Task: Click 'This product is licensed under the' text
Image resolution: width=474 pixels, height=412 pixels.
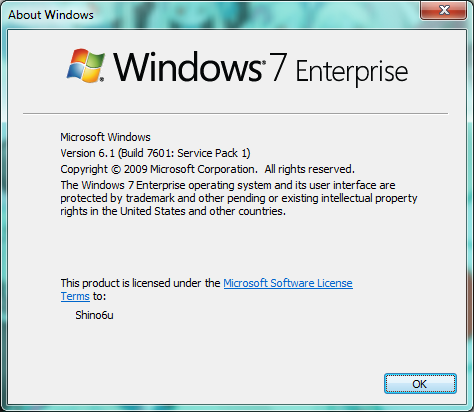Action: (140, 283)
